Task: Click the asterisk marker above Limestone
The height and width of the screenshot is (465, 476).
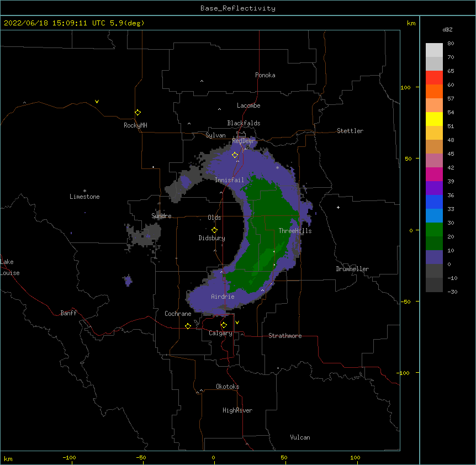Action: (84, 191)
